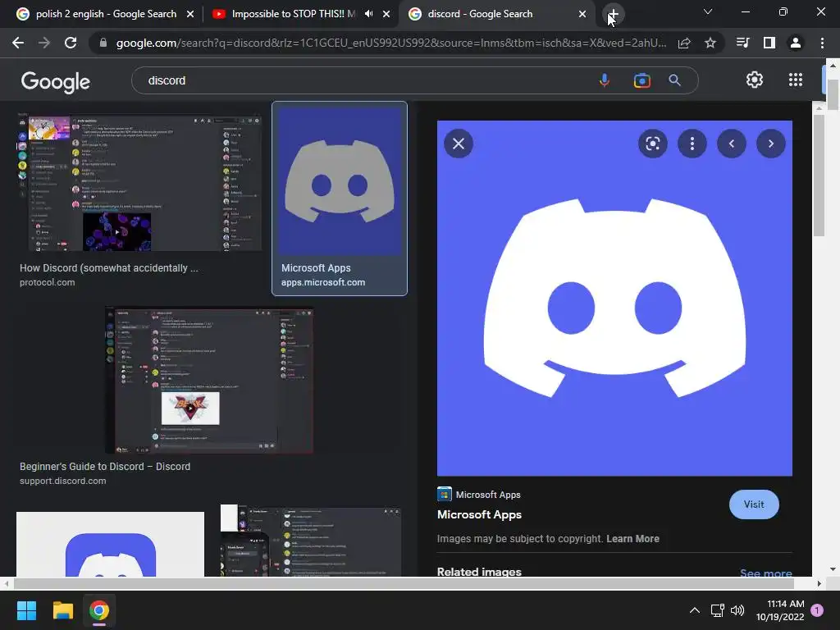
Task: Click the page vertical scrollbar thumb
Action: (x=832, y=95)
